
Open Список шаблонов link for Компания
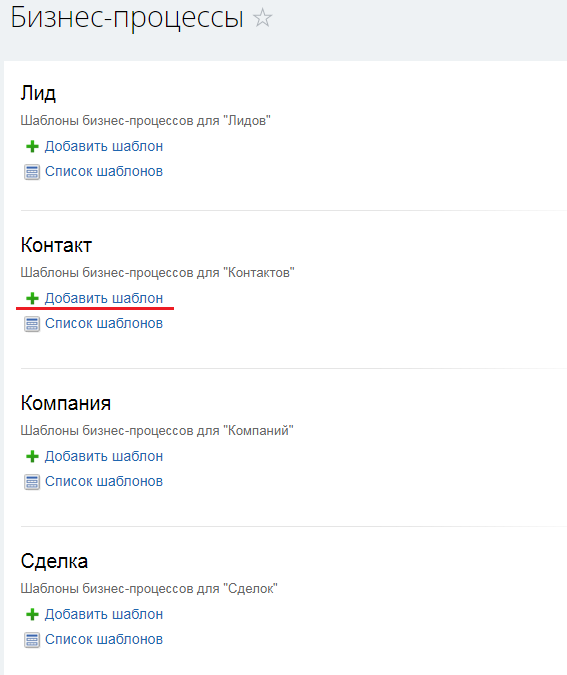point(104,481)
